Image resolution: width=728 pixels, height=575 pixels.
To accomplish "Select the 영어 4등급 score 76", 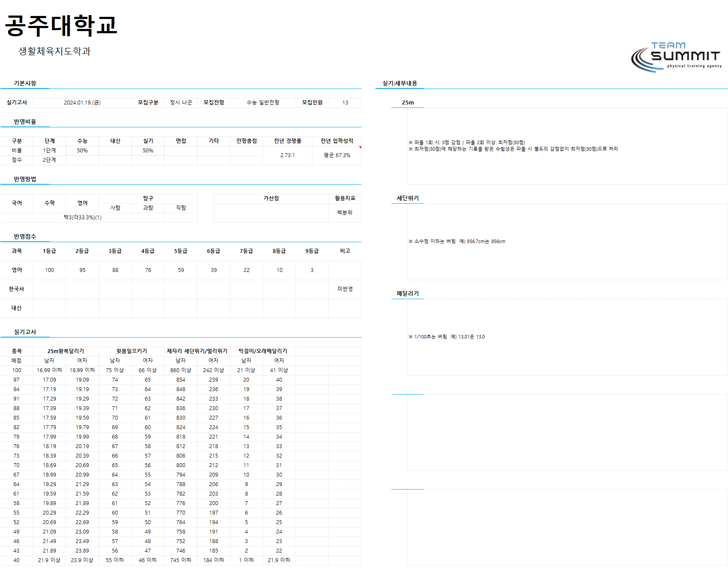I will pos(148,270).
